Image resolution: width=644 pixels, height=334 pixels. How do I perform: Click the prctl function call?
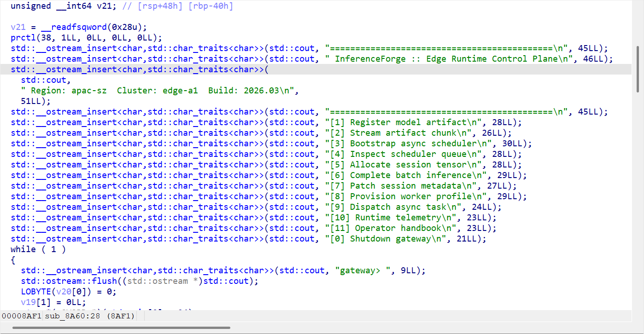click(x=23, y=38)
